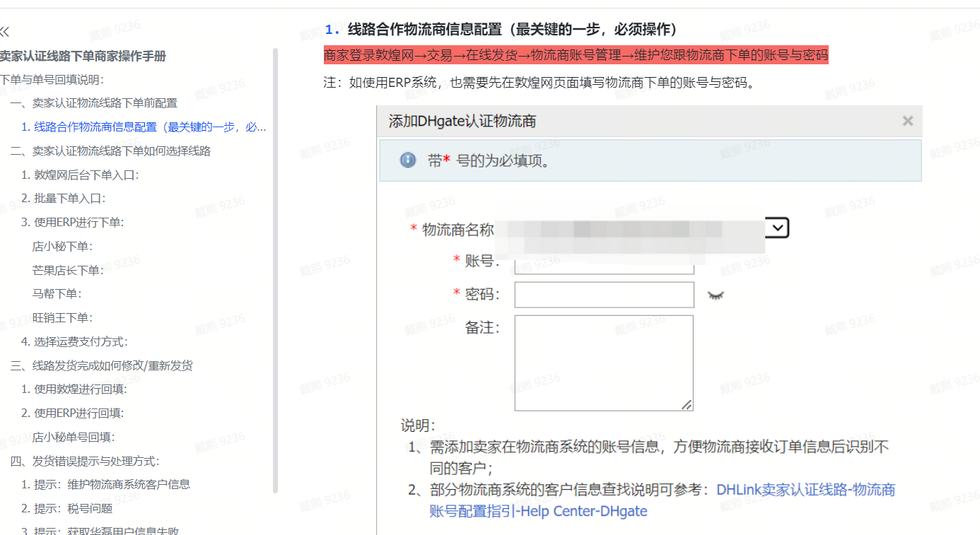
Task: Jump to 4. 选择运费支付方式
Action: pos(74,342)
